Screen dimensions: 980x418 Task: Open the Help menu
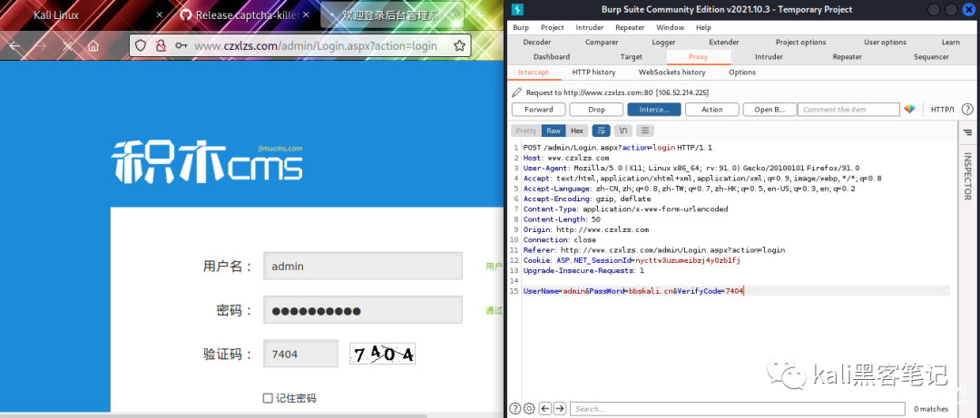tap(704, 27)
